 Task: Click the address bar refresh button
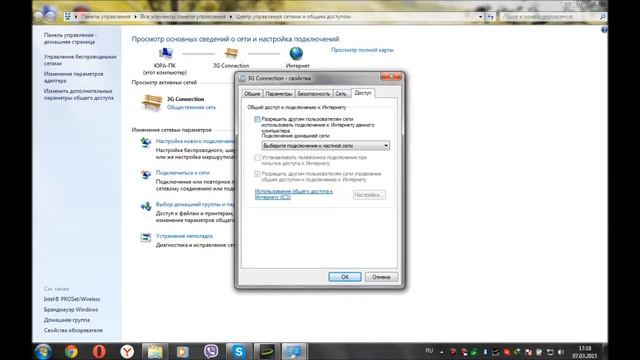pyautogui.click(x=490, y=17)
